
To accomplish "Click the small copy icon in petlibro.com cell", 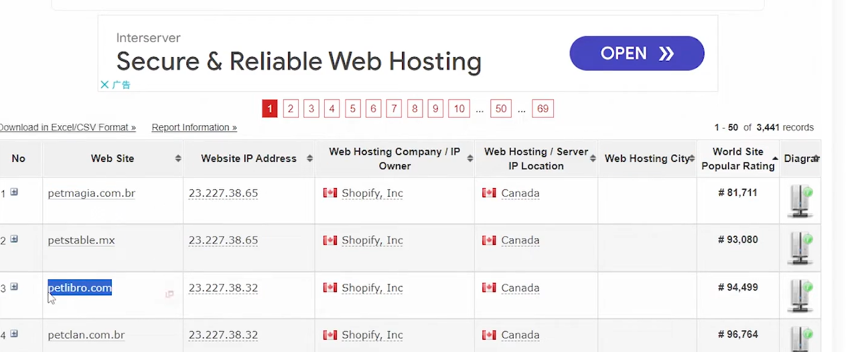I will pos(169,294).
